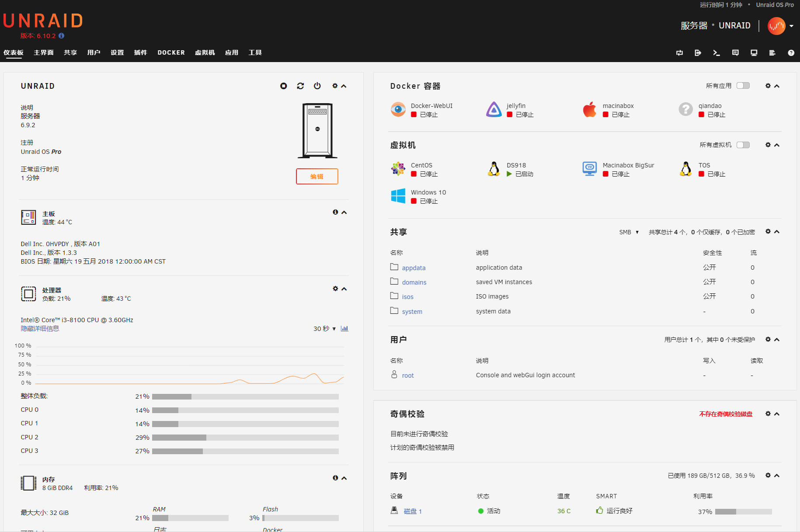Open the 主界面 menu tab
This screenshot has width=800, height=532.
[x=44, y=52]
